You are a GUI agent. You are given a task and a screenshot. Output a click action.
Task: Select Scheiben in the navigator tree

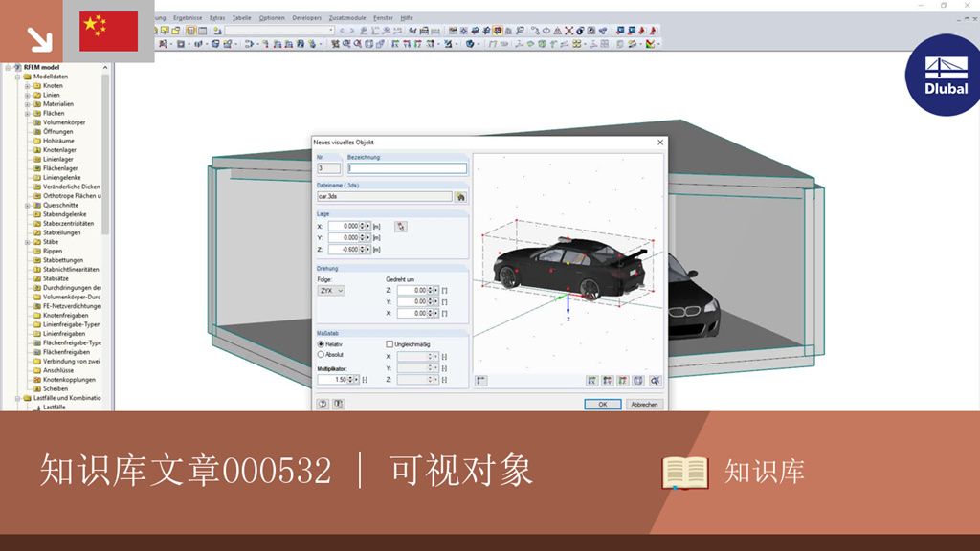pos(55,388)
